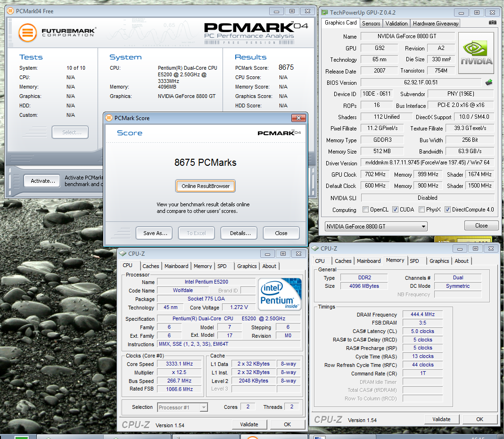504x439 pixels.
Task: Click the GPU-Z Name field NVIDIA GeForce 8800 GT
Action: pos(407,36)
